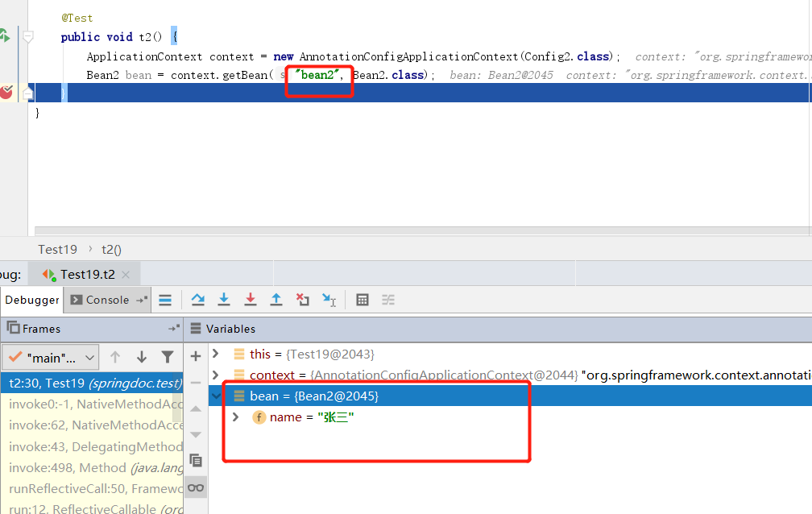Screen dimensions: 812x514
Task: Click the Trace Current Stream Chain icon
Action: [x=388, y=300]
